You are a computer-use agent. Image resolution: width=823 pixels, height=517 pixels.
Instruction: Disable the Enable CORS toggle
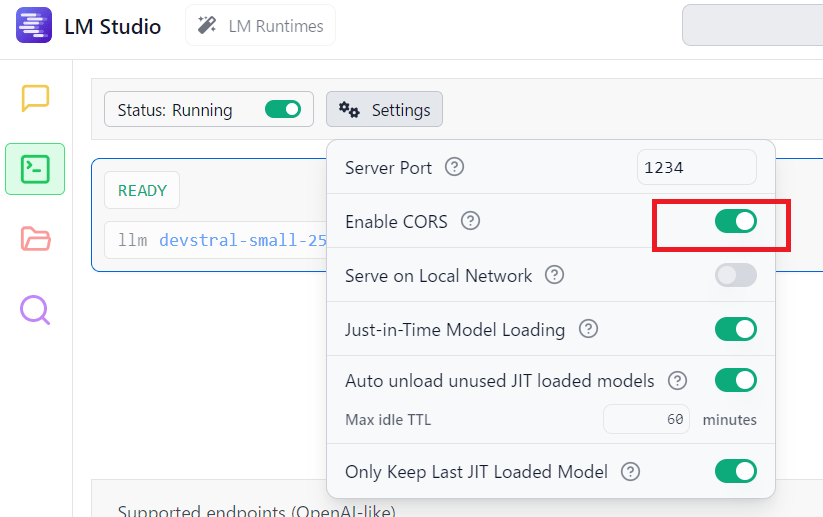click(x=735, y=221)
